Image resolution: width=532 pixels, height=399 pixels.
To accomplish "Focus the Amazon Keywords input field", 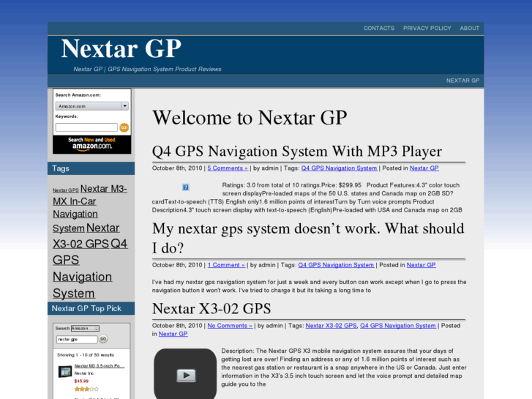I will 86,127.
